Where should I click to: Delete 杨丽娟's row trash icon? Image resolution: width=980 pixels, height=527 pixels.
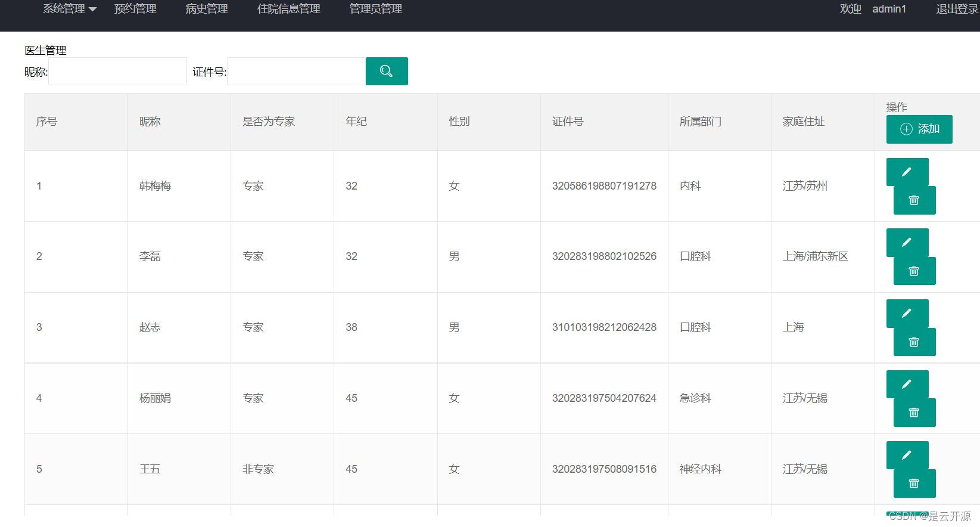[x=914, y=413]
